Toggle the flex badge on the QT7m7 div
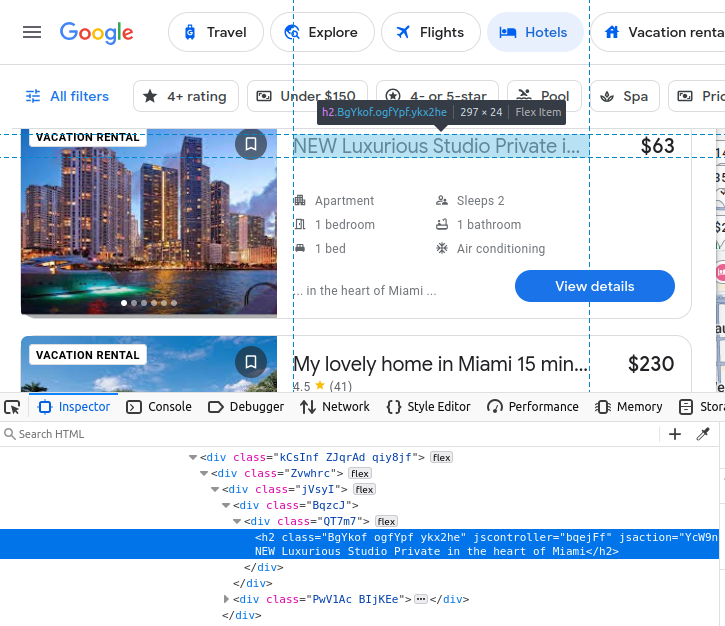The image size is (725, 626). click(x=386, y=521)
